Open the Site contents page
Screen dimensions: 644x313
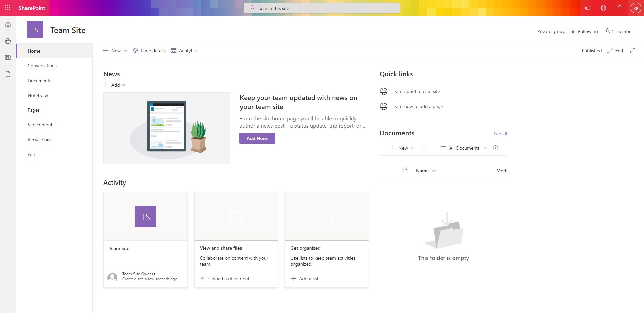tap(41, 124)
